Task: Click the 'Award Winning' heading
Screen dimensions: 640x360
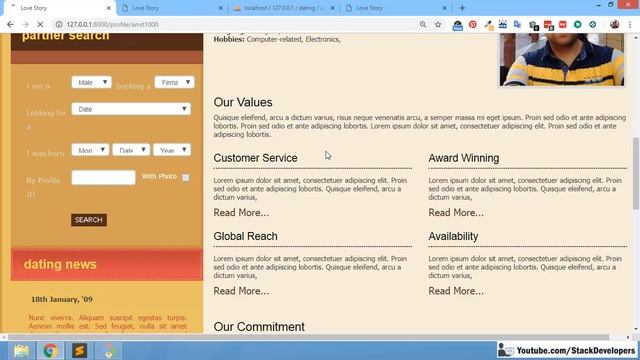Action: 464,158
